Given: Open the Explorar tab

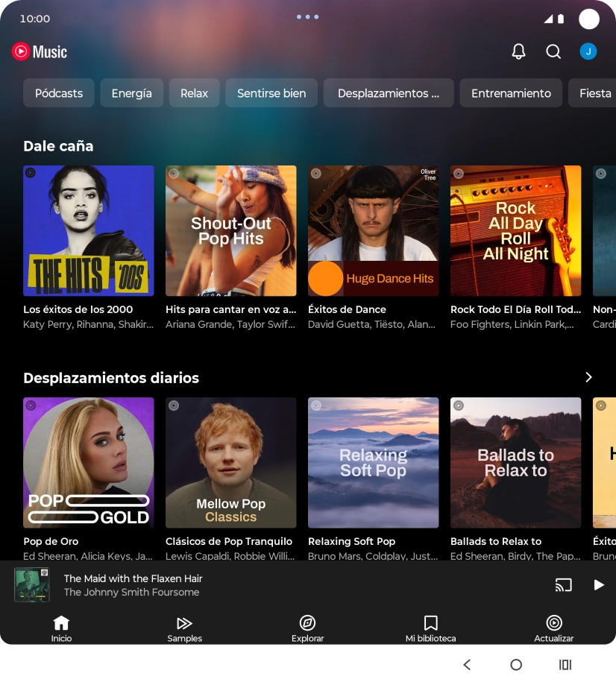Looking at the screenshot, I should (307, 629).
